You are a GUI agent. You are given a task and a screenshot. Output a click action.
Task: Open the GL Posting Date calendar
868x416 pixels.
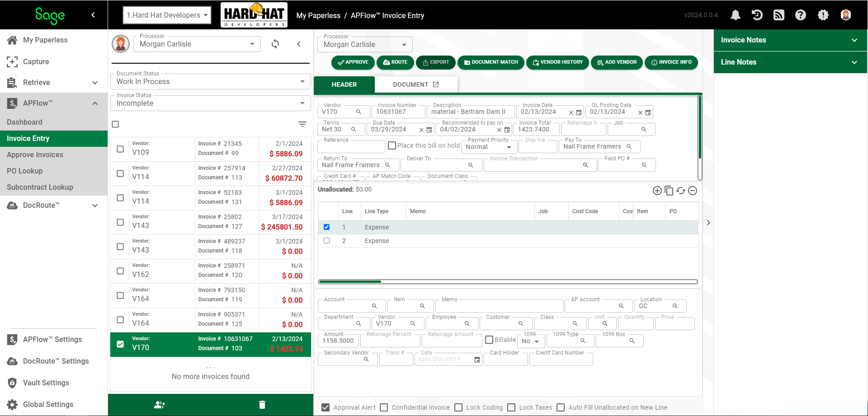(648, 112)
